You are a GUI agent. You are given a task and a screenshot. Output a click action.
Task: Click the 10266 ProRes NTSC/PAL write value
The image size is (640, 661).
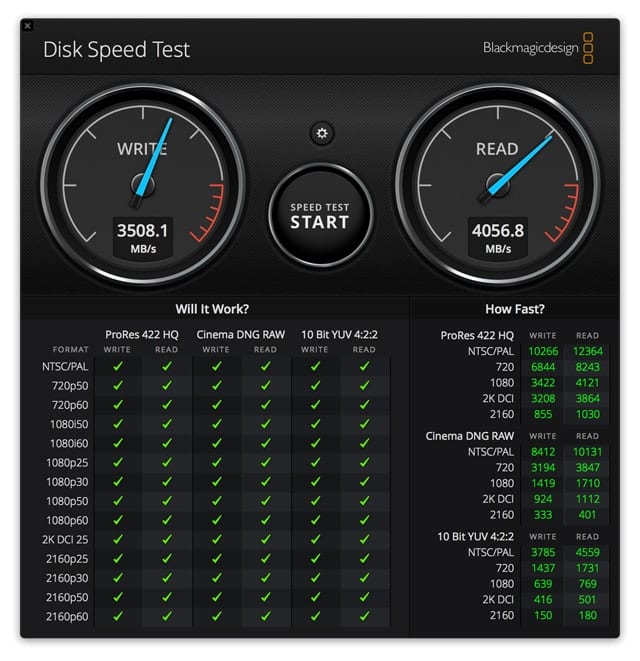coord(543,351)
